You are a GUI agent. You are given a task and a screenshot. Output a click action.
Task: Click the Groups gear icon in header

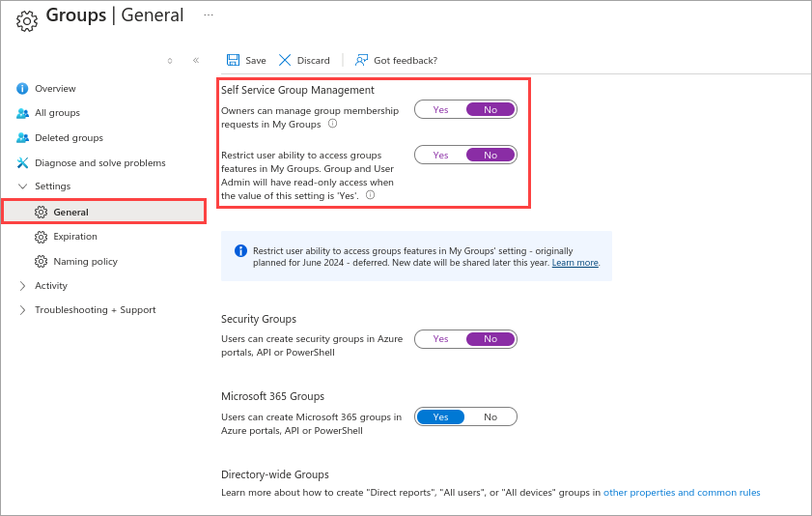pyautogui.click(x=27, y=20)
